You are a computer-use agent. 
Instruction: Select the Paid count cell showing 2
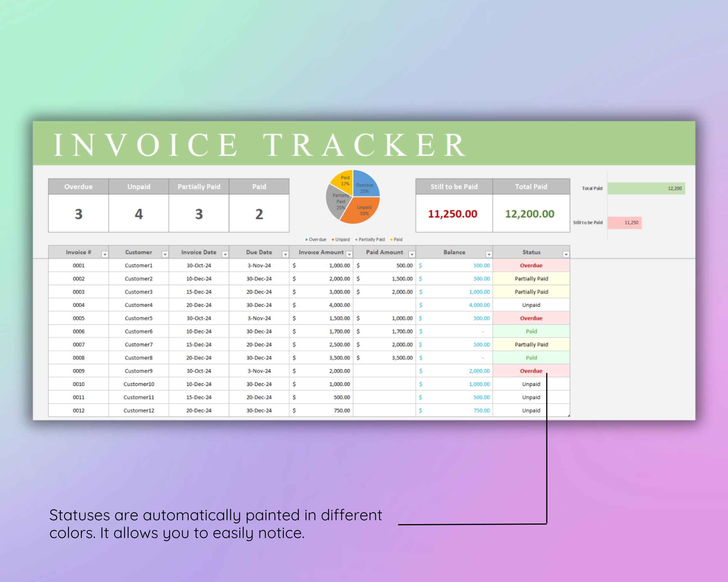259,213
